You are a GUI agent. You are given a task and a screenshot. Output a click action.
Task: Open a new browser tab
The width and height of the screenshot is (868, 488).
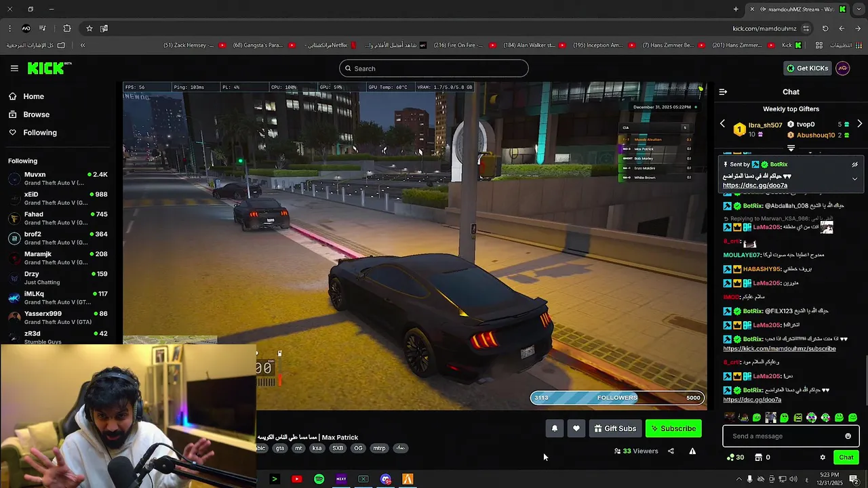tap(736, 9)
